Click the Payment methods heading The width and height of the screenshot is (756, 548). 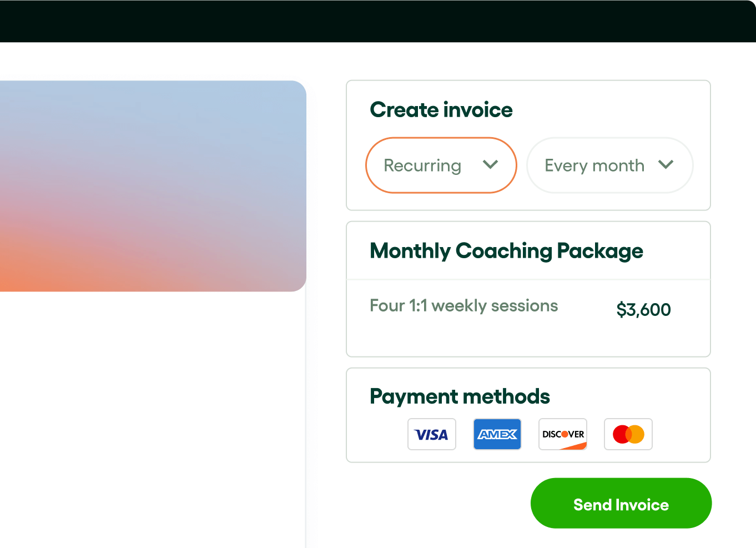460,396
